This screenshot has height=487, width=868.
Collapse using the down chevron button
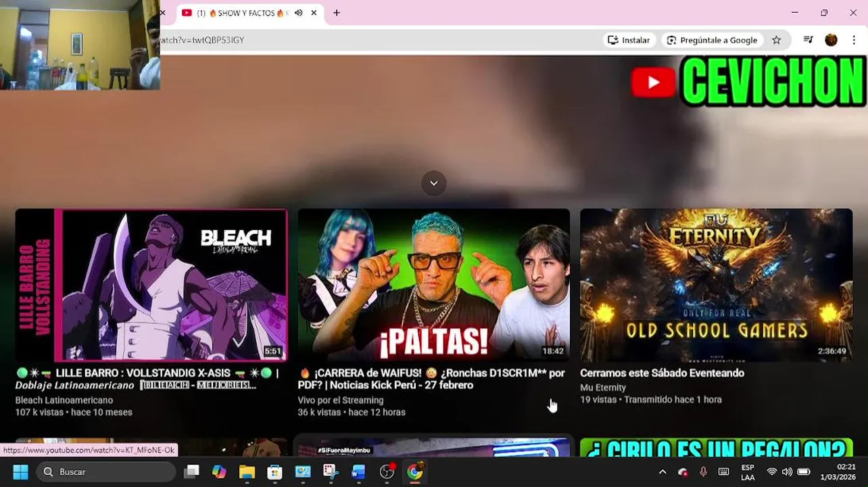click(434, 183)
